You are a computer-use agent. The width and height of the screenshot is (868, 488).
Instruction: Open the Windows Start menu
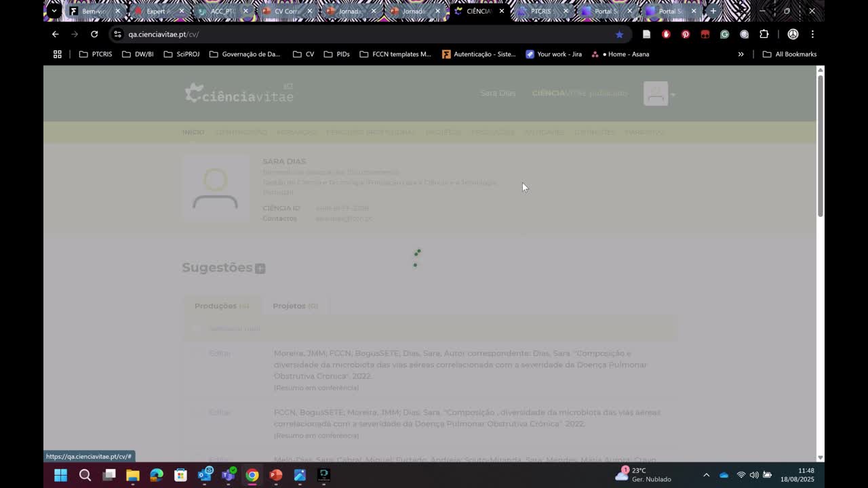coord(60,475)
